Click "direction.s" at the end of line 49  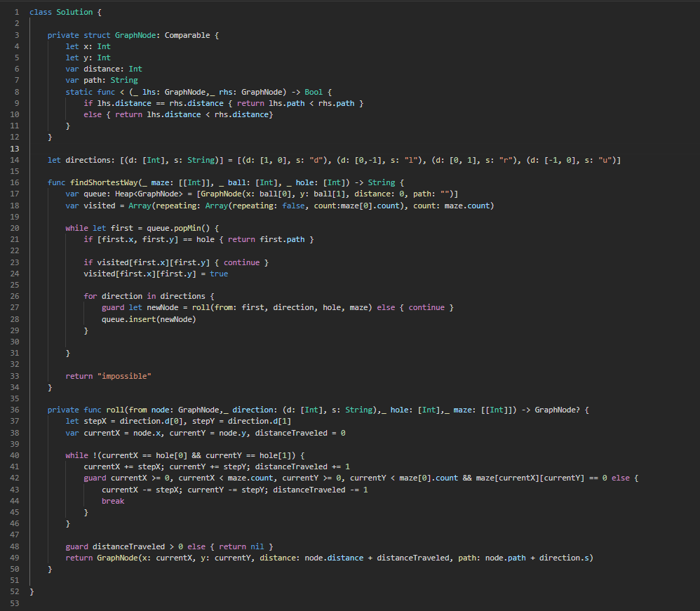564,558
